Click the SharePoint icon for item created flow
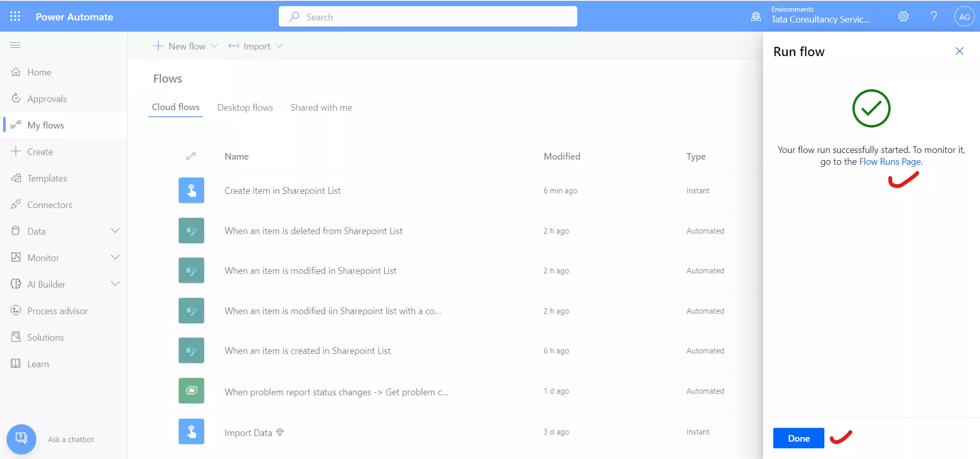Viewport: 980px width, 459px height. click(191, 350)
